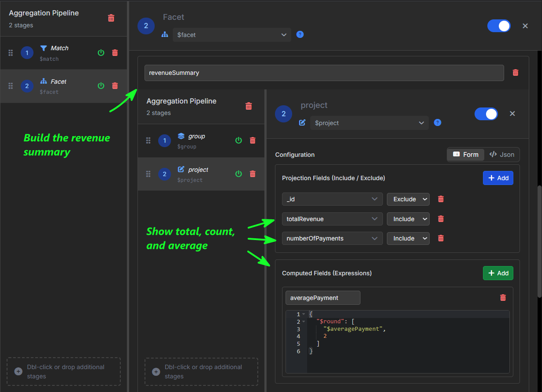Image resolution: width=542 pixels, height=392 pixels.
Task: Click nested 'Dbl-click or drop additional stages' zone
Action: (201, 371)
